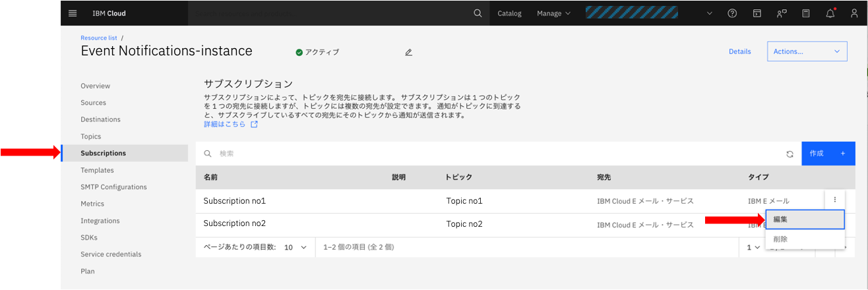Click the IBM E メール type cell
The width and height of the screenshot is (868, 290).
pyautogui.click(x=768, y=201)
